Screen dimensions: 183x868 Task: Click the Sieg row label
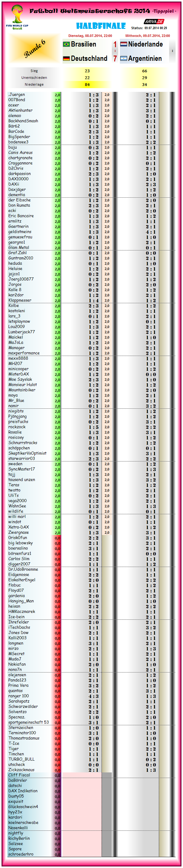[x=34, y=71]
